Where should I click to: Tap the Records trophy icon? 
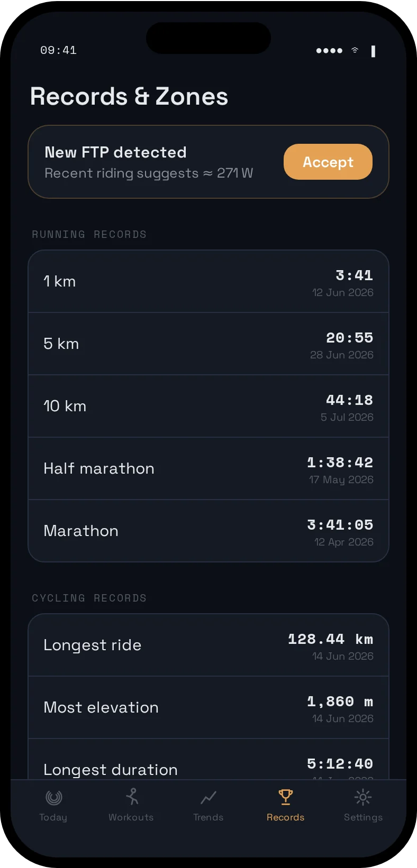[286, 797]
